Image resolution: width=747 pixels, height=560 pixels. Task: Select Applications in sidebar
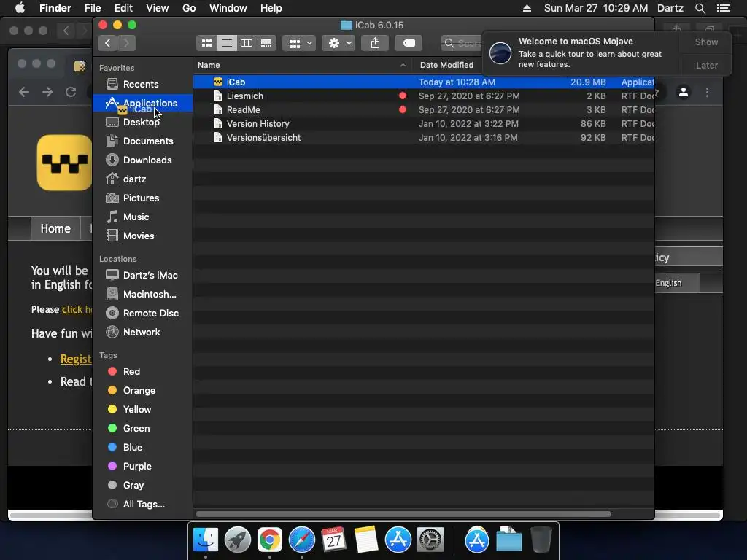pyautogui.click(x=143, y=103)
